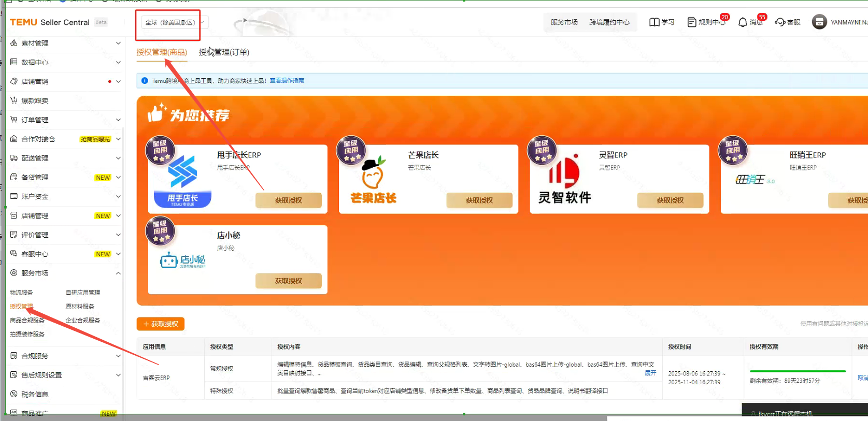The width and height of the screenshot is (868, 421).
Task: Click the green validity progress bar
Action: (x=797, y=371)
